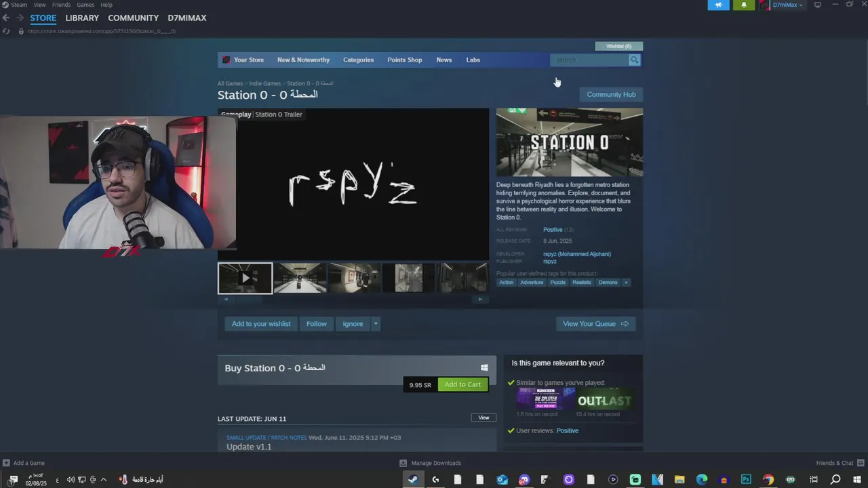Click the Demons tag

point(608,283)
